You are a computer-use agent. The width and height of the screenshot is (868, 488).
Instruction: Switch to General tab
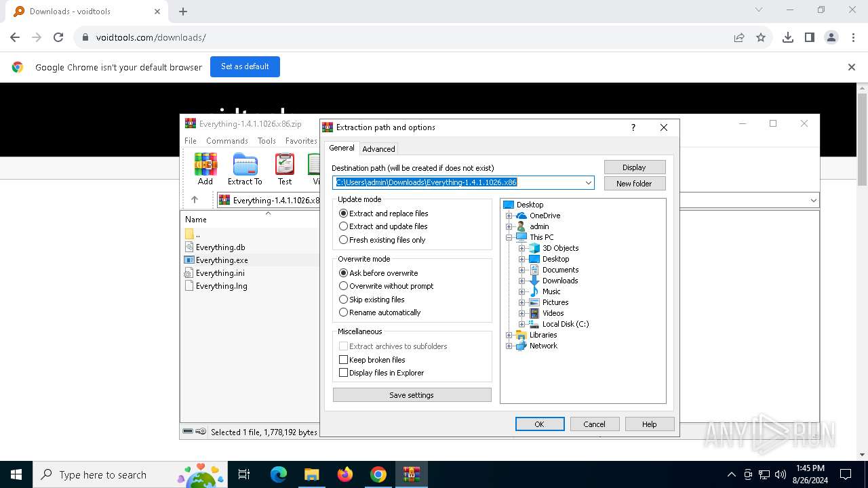click(342, 148)
